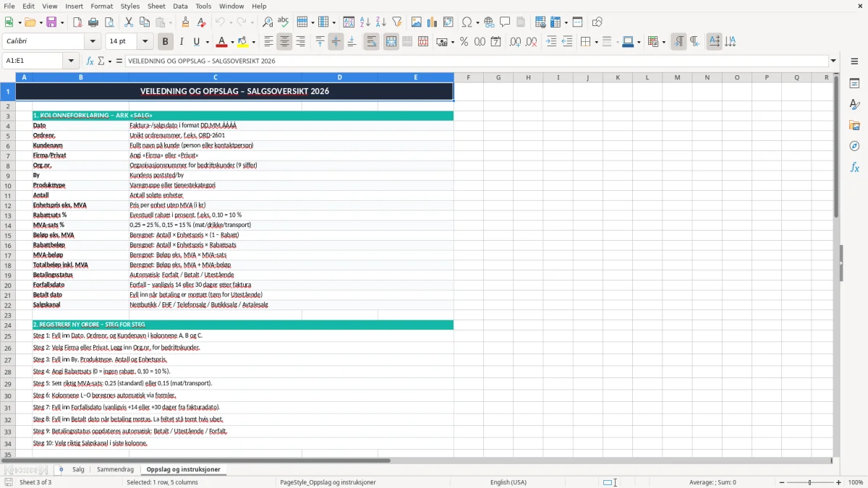Open Special Character dropdown arrow
Viewport: 868px width, 488px height.
coord(477,22)
